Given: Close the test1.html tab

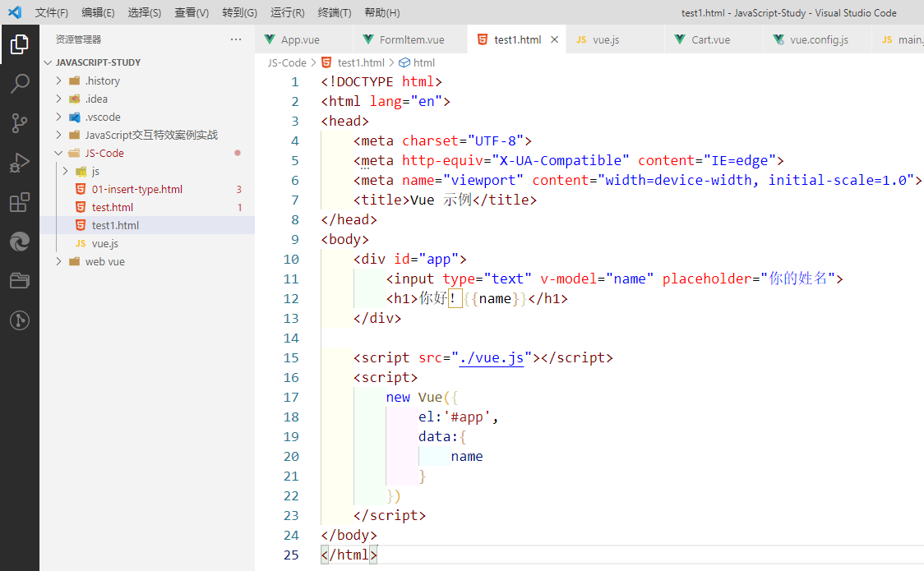Looking at the screenshot, I should (x=554, y=39).
